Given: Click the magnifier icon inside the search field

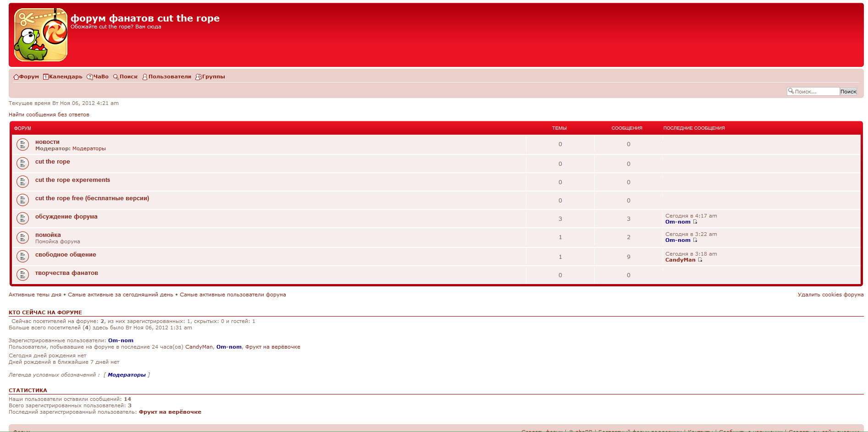Looking at the screenshot, I should (x=791, y=91).
